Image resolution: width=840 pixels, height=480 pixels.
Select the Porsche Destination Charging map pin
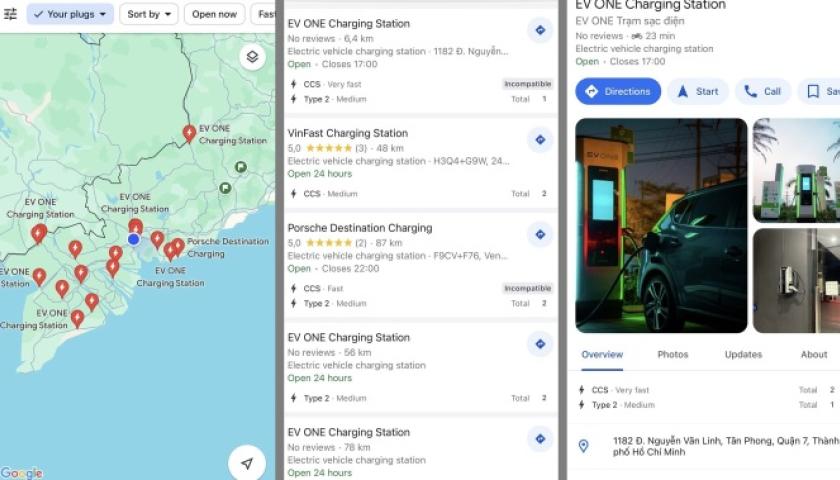(178, 246)
